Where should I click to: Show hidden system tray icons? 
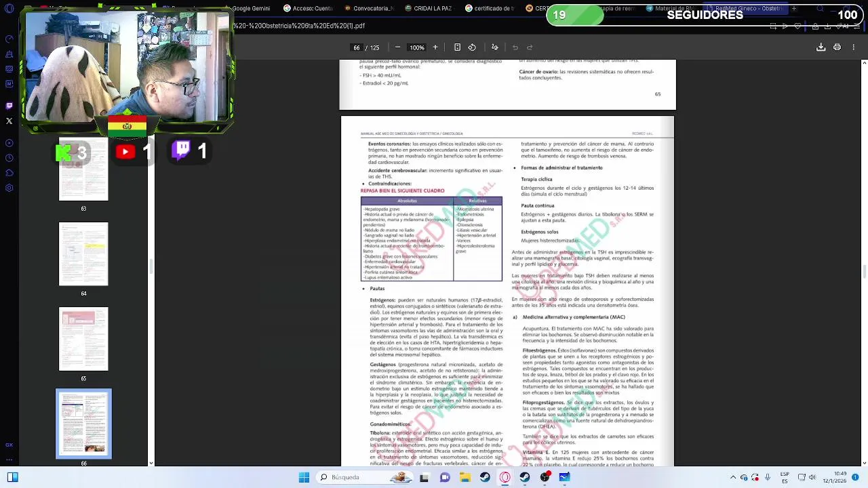point(733,477)
